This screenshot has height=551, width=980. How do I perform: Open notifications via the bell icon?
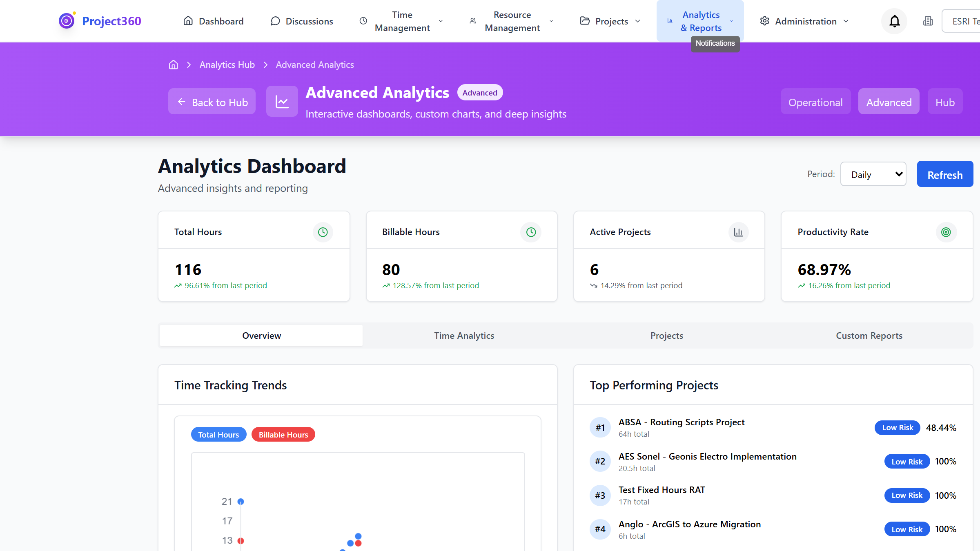pos(894,21)
